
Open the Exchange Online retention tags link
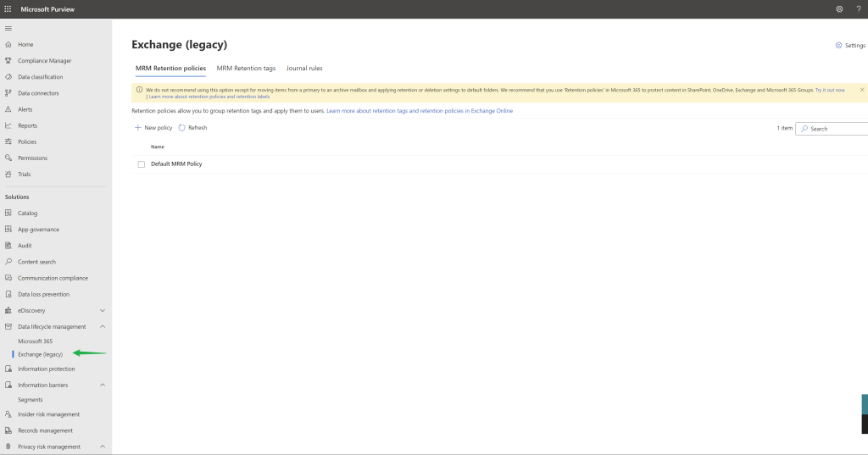[x=420, y=111]
